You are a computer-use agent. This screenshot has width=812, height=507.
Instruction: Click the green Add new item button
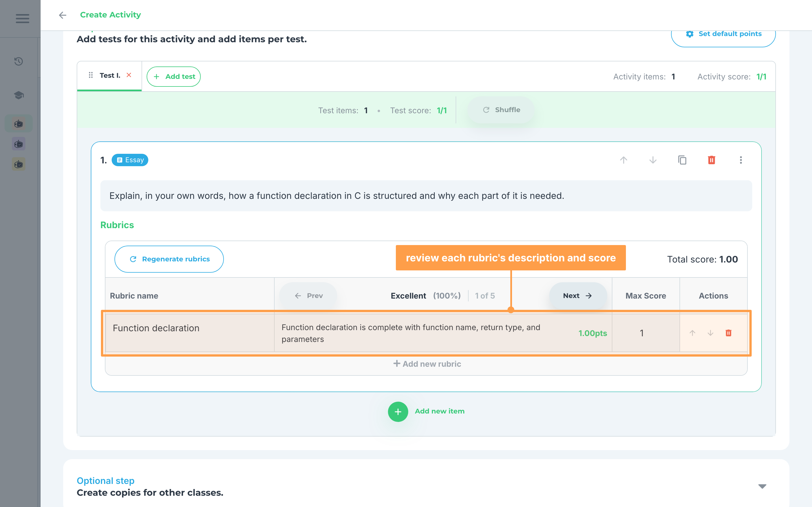426,412
